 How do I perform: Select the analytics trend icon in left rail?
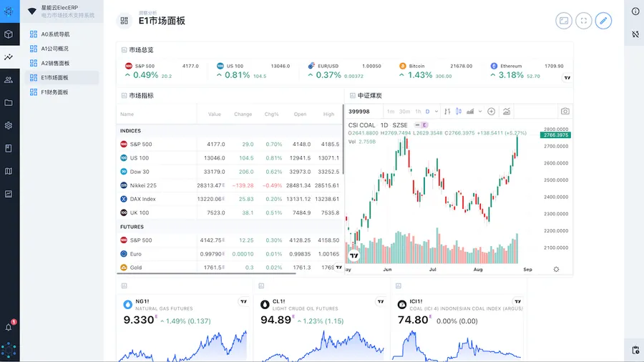pos(9,57)
